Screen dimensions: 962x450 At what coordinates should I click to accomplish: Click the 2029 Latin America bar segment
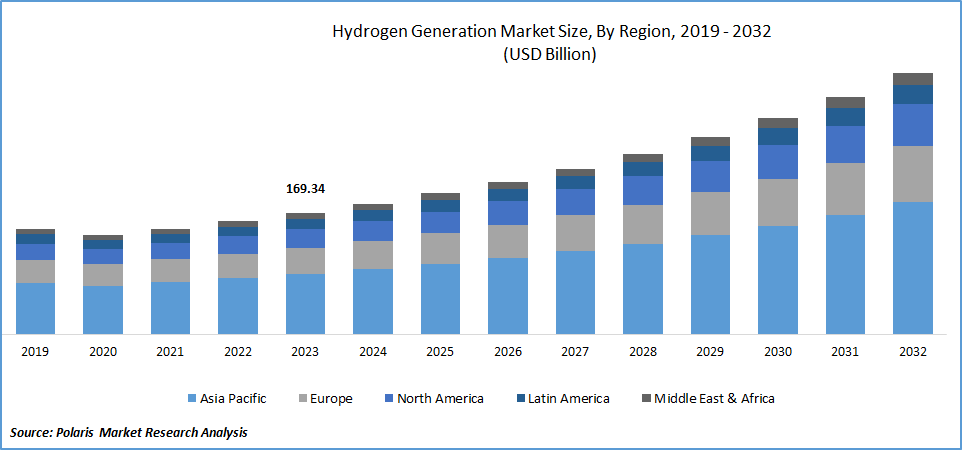point(710,153)
